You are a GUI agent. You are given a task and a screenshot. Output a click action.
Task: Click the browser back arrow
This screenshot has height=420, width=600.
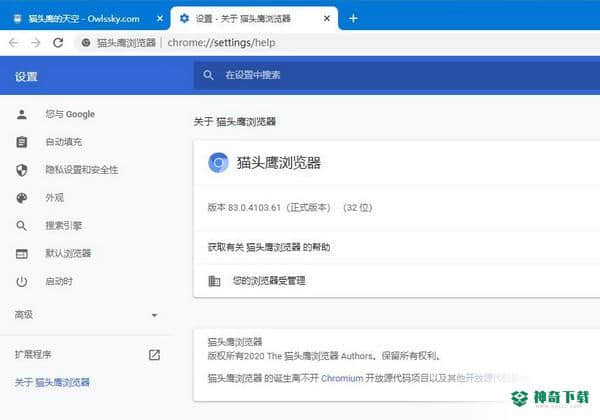click(x=14, y=42)
